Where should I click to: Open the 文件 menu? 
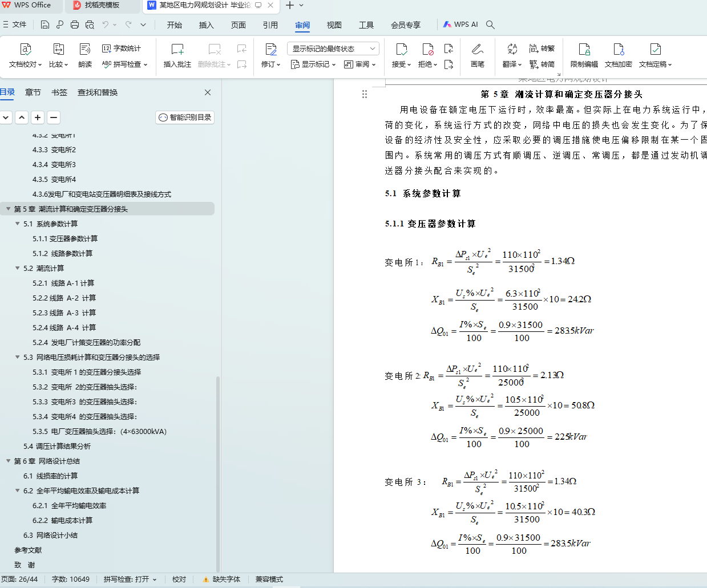tap(15, 25)
